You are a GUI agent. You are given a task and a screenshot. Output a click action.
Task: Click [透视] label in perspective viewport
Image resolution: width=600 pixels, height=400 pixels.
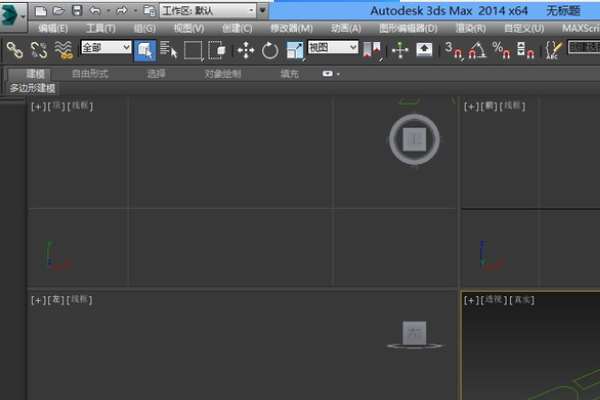(x=494, y=300)
